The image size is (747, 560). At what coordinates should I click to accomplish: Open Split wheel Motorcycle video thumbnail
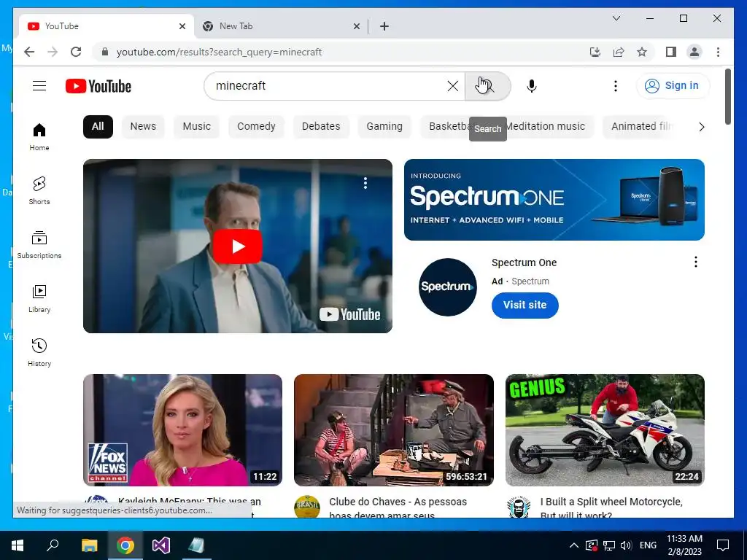pyautogui.click(x=605, y=430)
